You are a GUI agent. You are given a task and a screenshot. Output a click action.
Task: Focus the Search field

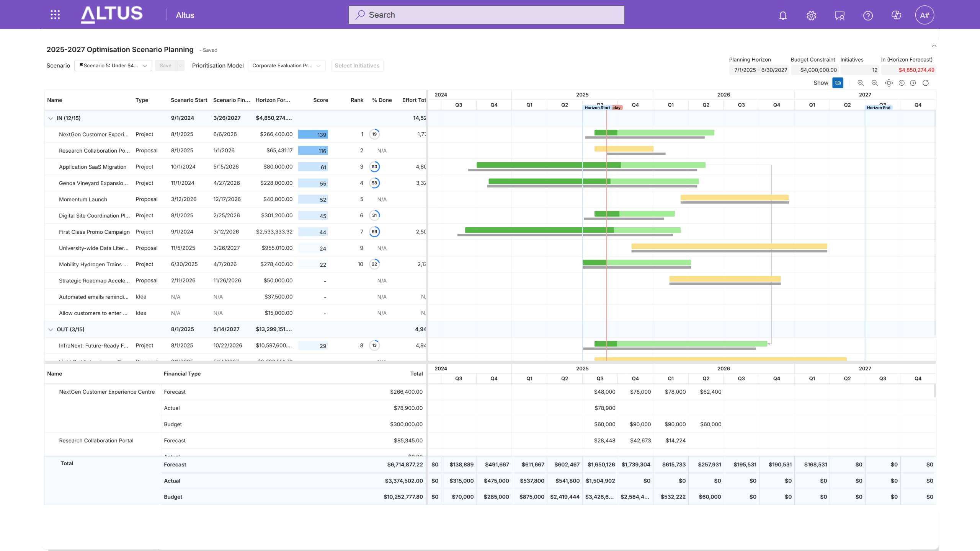(486, 15)
